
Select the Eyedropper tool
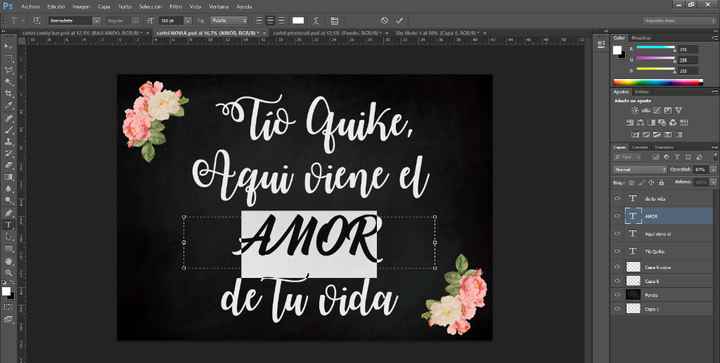point(8,106)
